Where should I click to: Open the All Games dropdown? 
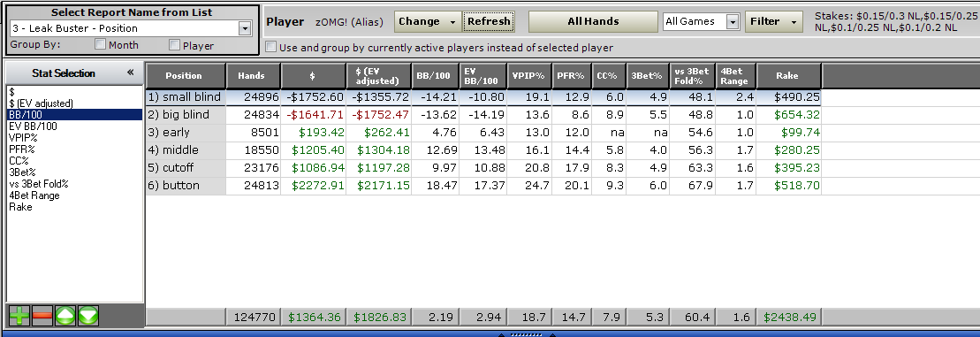coord(733,21)
